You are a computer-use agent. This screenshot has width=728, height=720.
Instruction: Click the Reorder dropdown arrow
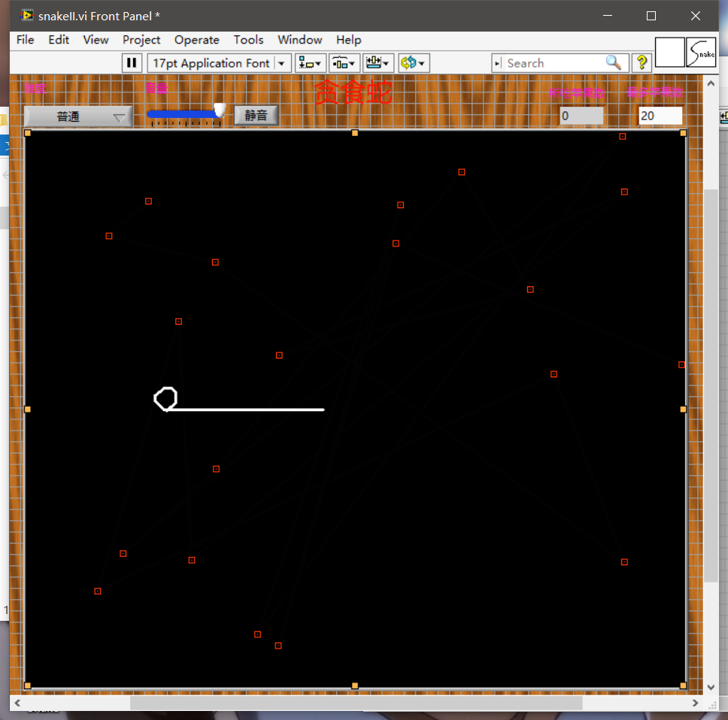click(422, 64)
